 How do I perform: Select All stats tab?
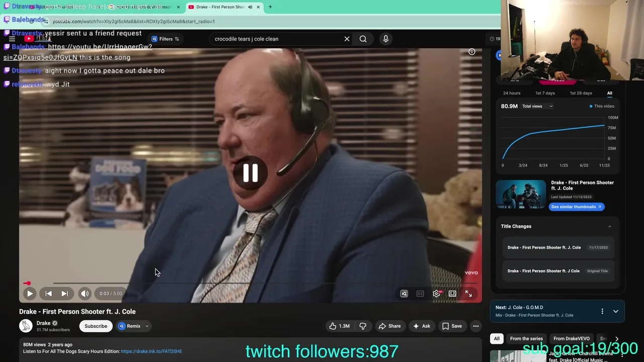coord(609,93)
